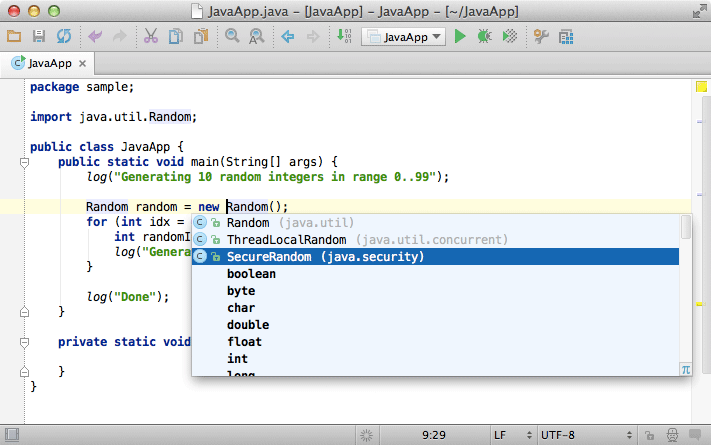Click the Random import in code

[x=170, y=117]
